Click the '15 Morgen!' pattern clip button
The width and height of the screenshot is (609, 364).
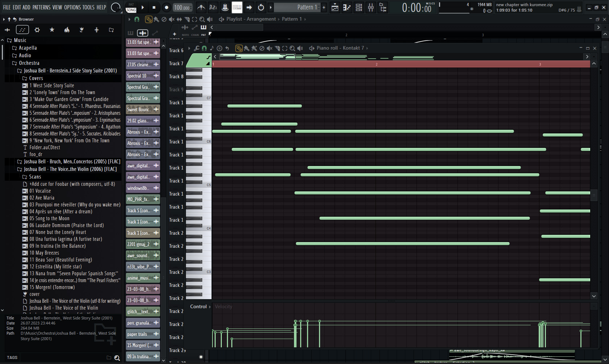pos(139,346)
